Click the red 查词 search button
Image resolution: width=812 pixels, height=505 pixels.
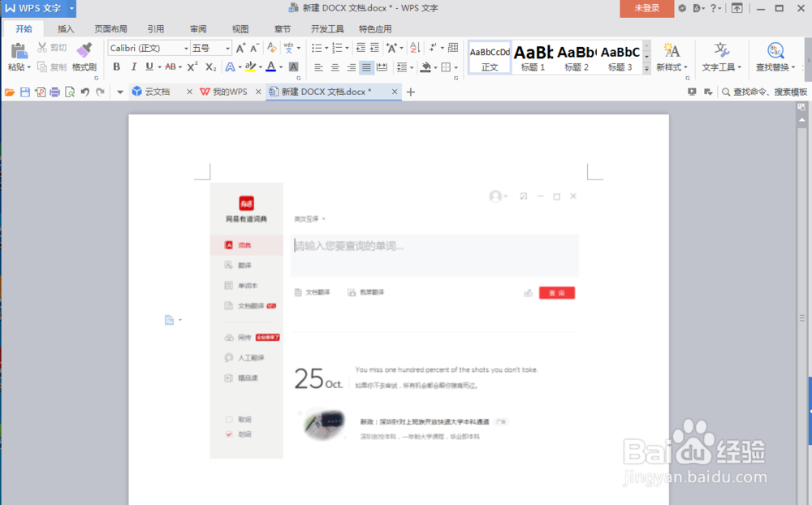click(x=556, y=291)
